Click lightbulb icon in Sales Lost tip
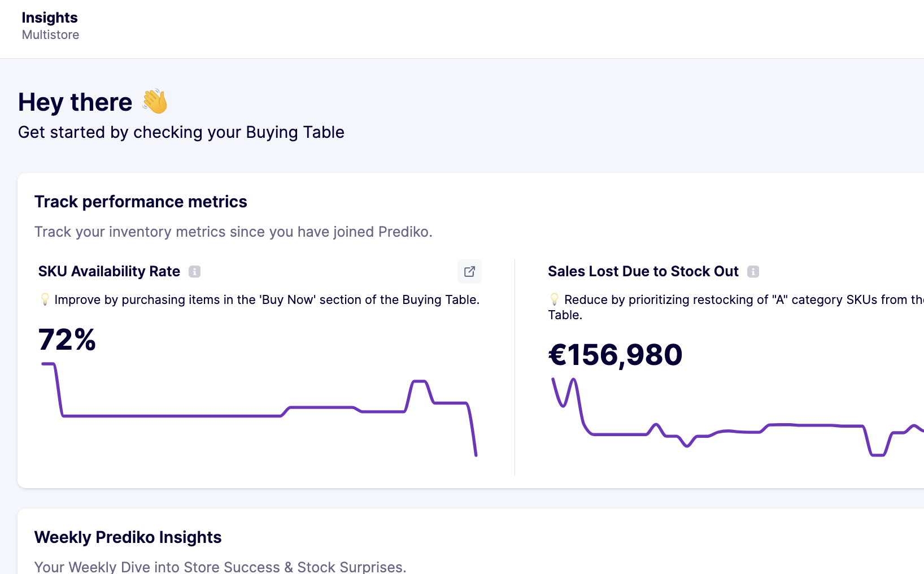924x574 pixels. [x=555, y=299]
